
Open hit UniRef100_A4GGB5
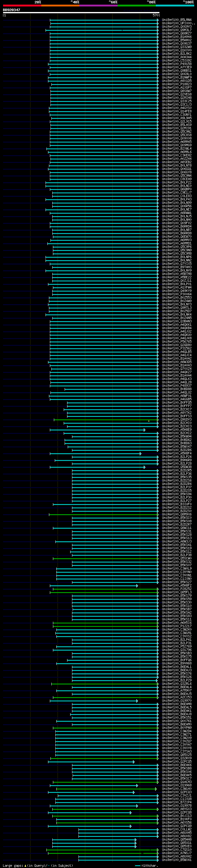(176, 399)
